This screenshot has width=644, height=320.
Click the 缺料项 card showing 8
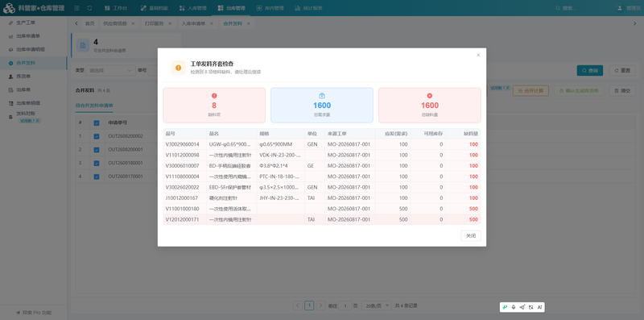[x=214, y=106]
